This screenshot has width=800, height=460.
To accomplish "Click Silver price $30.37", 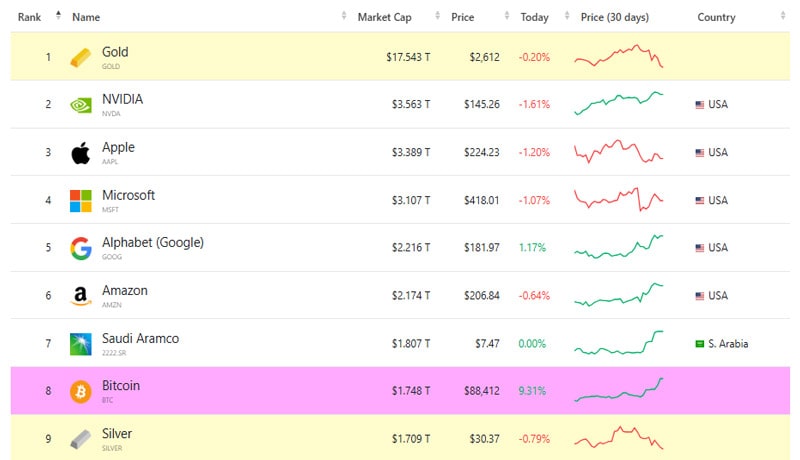I will (484, 439).
